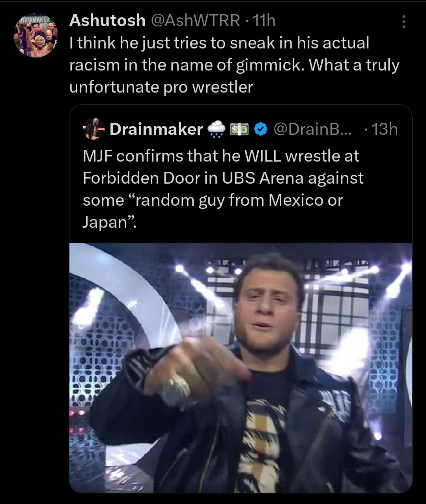This screenshot has width=426, height=504.
Task: Open the Ashutosh display name link
Action: (107, 20)
